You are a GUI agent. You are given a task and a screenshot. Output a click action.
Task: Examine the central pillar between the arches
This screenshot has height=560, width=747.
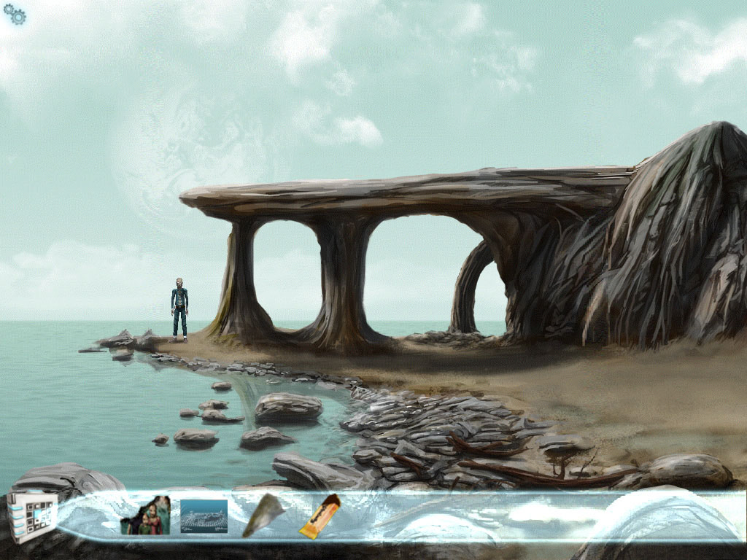(342, 284)
